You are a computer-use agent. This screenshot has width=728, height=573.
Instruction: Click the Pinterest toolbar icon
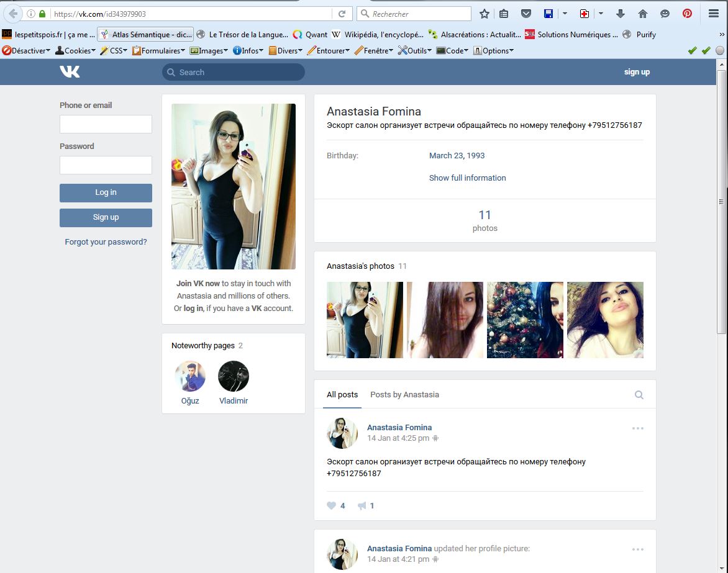click(x=687, y=14)
